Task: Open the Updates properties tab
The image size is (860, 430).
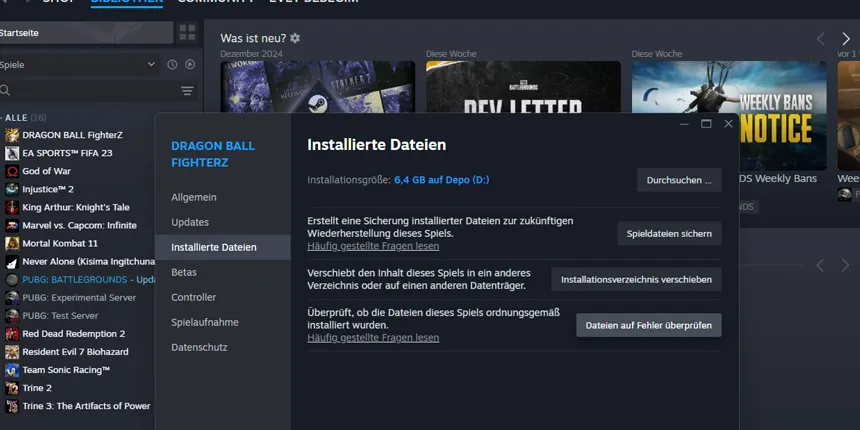Action: 190,222
